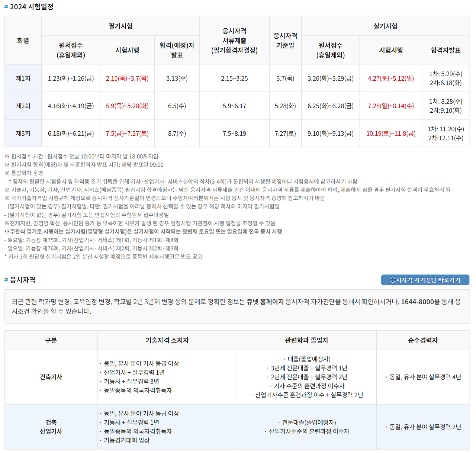The image size is (476, 453).
Task: Select the 제2회 row label
Action: (23, 106)
